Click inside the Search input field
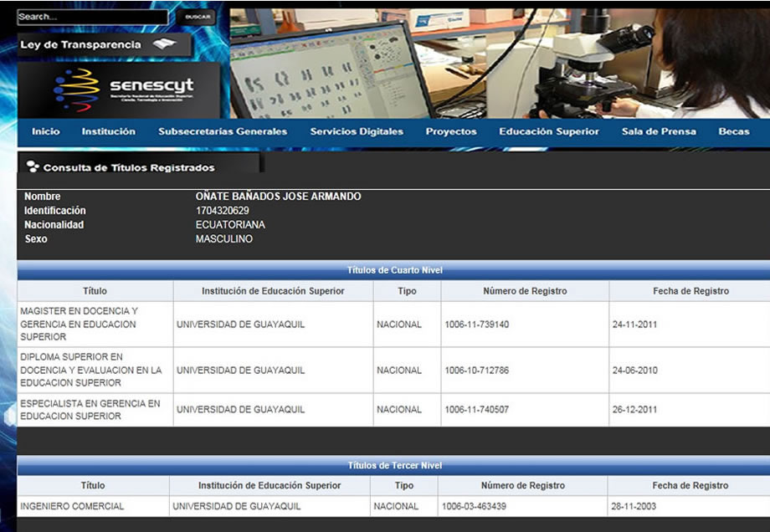770x532 pixels. [92, 17]
